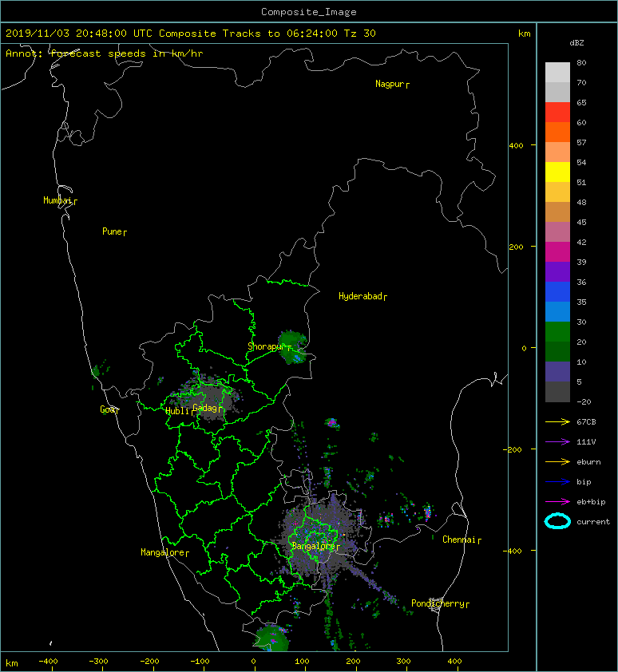Click the Goa label on coast
The image size is (618, 672).
click(x=108, y=409)
